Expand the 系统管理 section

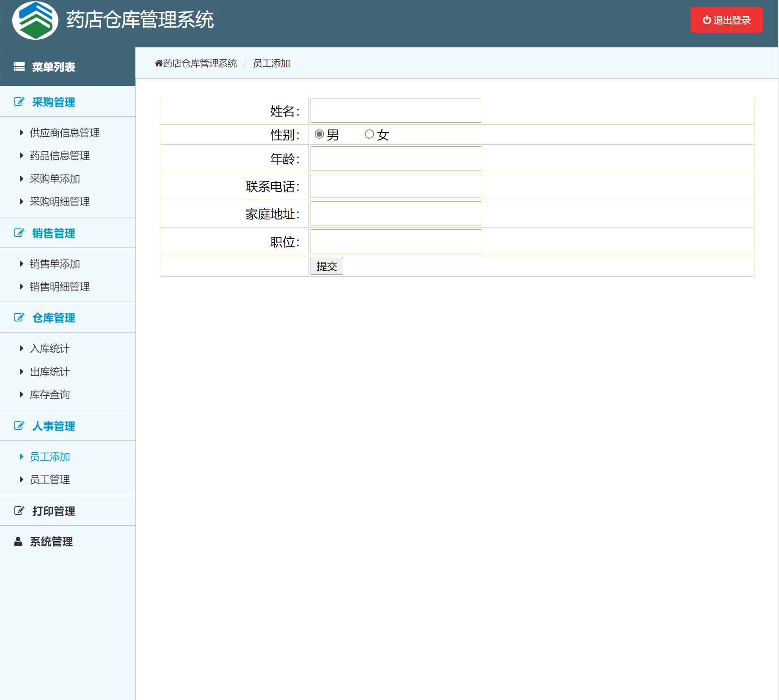point(51,542)
